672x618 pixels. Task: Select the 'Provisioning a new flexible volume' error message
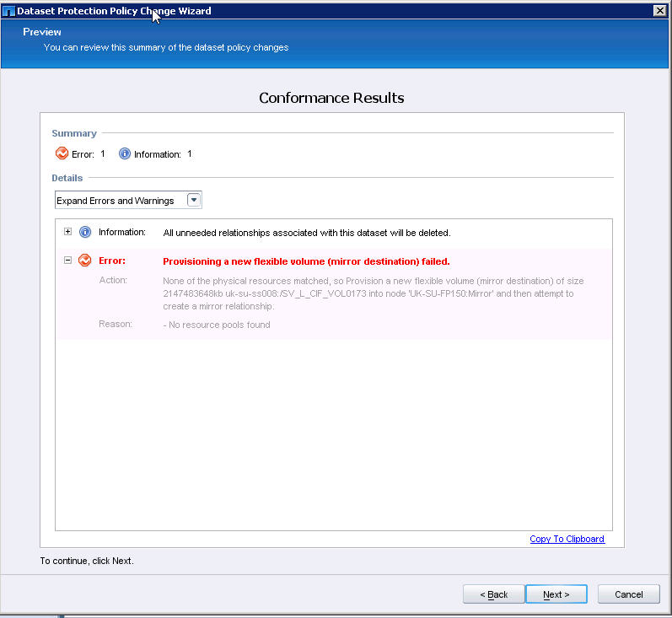coord(306,261)
